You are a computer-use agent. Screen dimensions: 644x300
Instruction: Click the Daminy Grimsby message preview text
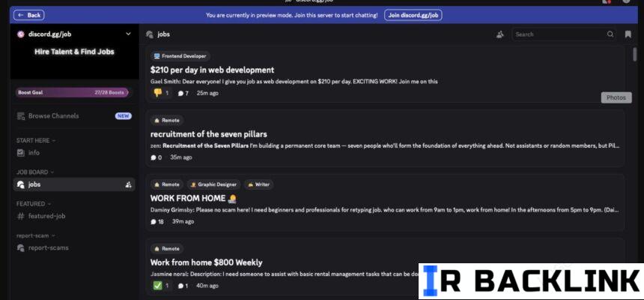pos(385,210)
